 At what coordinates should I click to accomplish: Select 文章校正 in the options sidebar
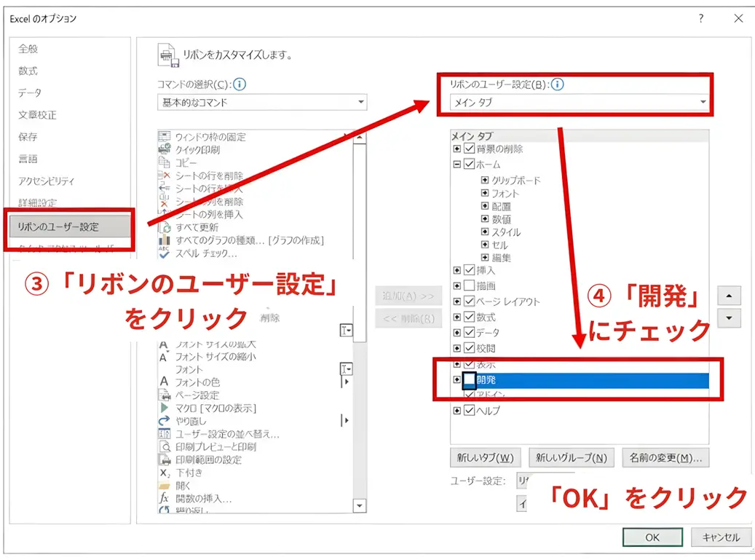click(38, 114)
